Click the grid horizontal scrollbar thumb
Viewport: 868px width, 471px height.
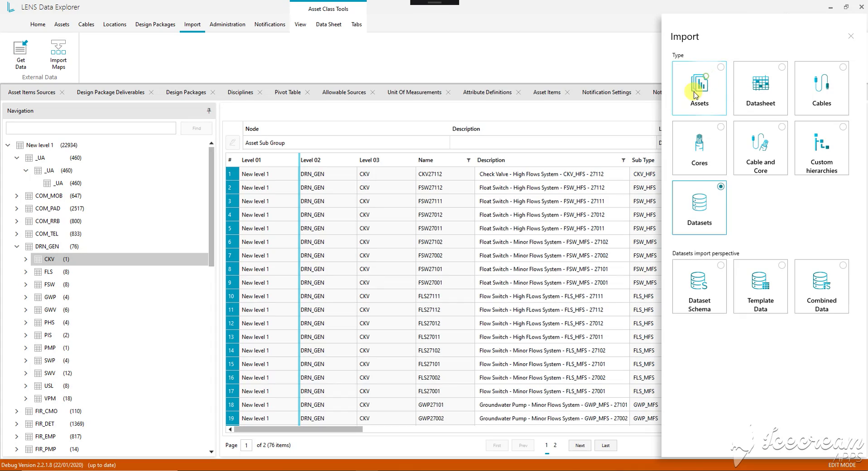298,429
